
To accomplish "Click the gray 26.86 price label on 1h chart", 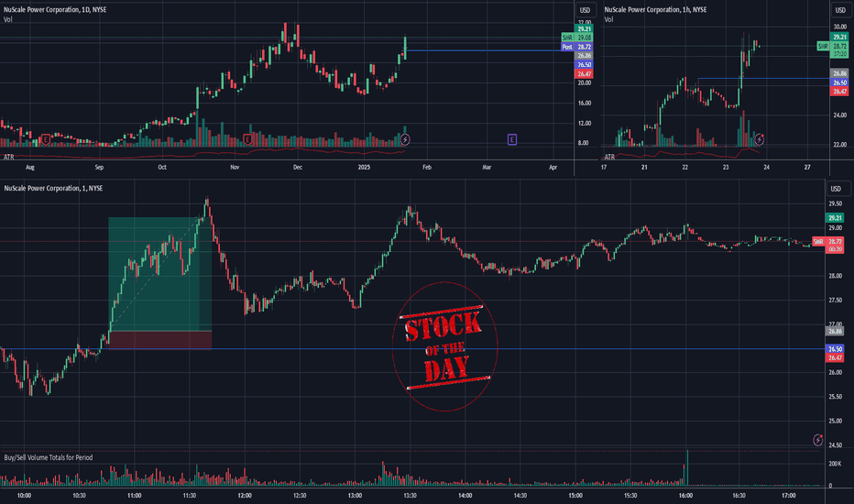I will coord(839,73).
